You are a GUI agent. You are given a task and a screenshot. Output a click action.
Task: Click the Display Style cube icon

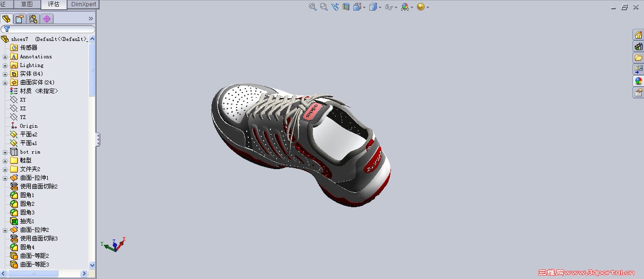[x=373, y=7]
